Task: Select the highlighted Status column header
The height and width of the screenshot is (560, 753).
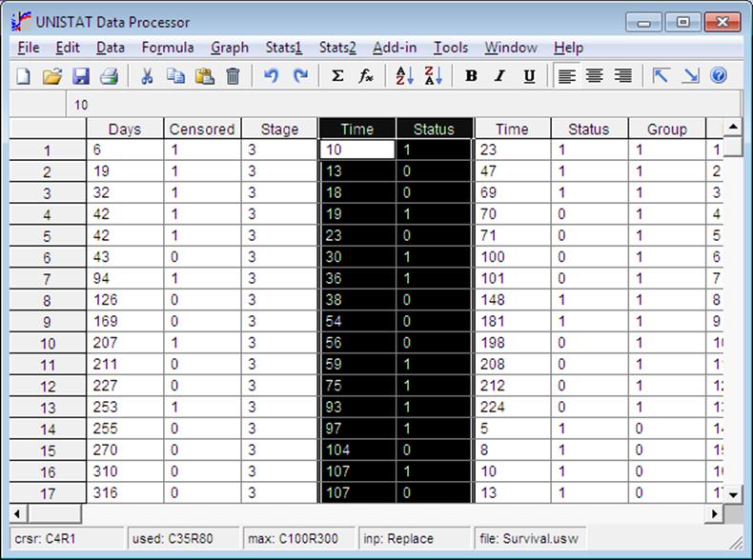Action: (434, 129)
